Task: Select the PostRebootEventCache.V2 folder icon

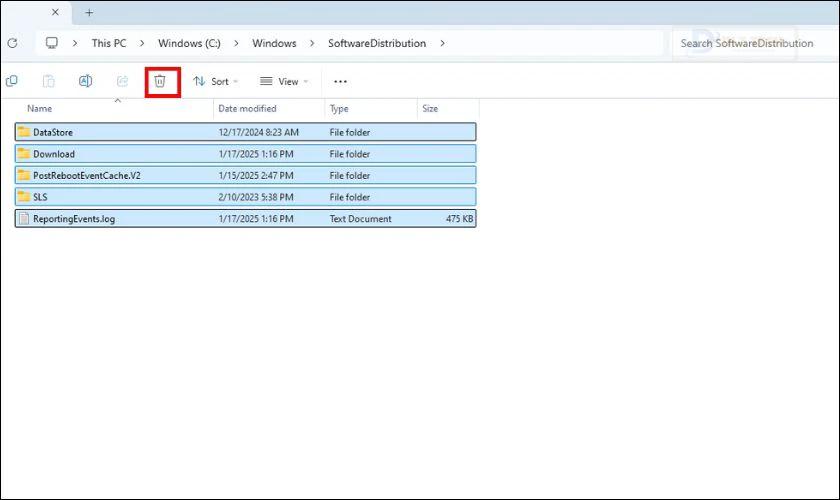Action: [x=24, y=175]
